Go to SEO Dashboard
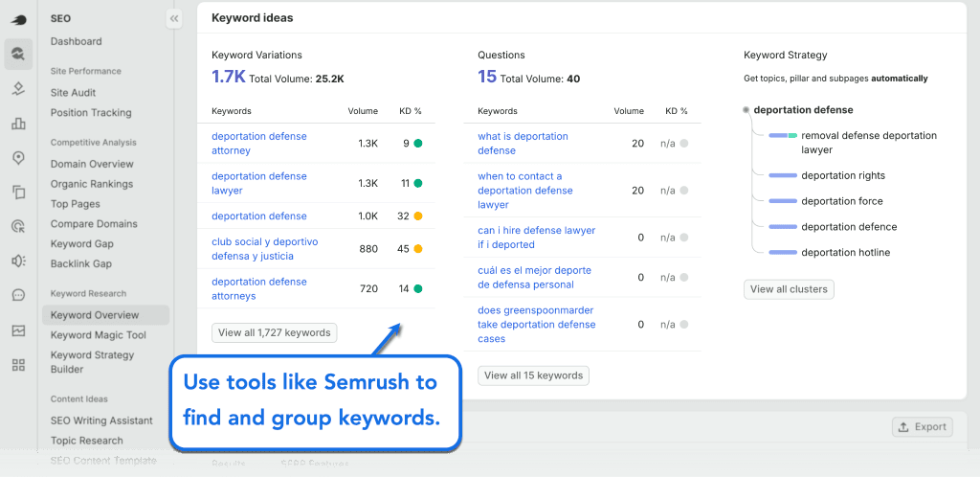The image size is (980, 477). pos(77,41)
